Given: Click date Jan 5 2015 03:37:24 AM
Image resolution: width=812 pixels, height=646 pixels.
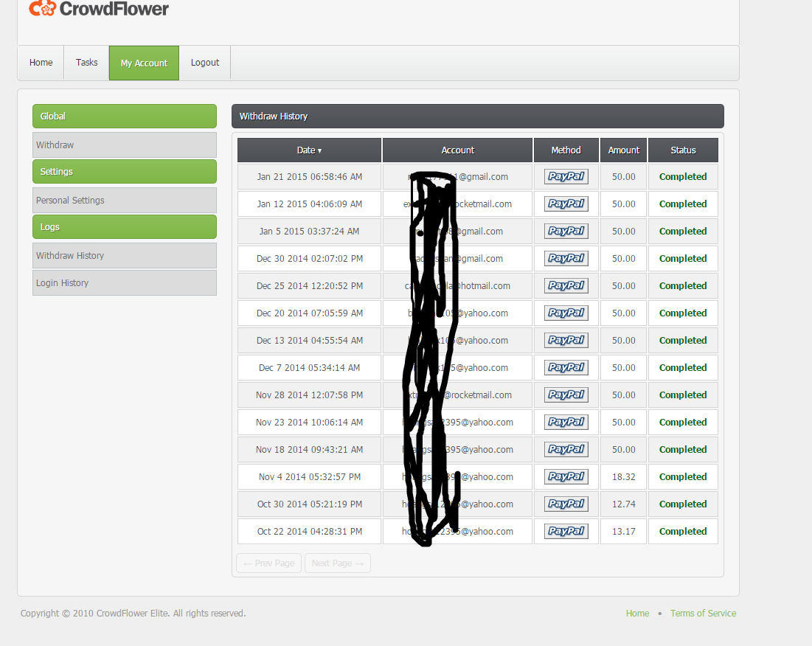Looking at the screenshot, I should (309, 232).
